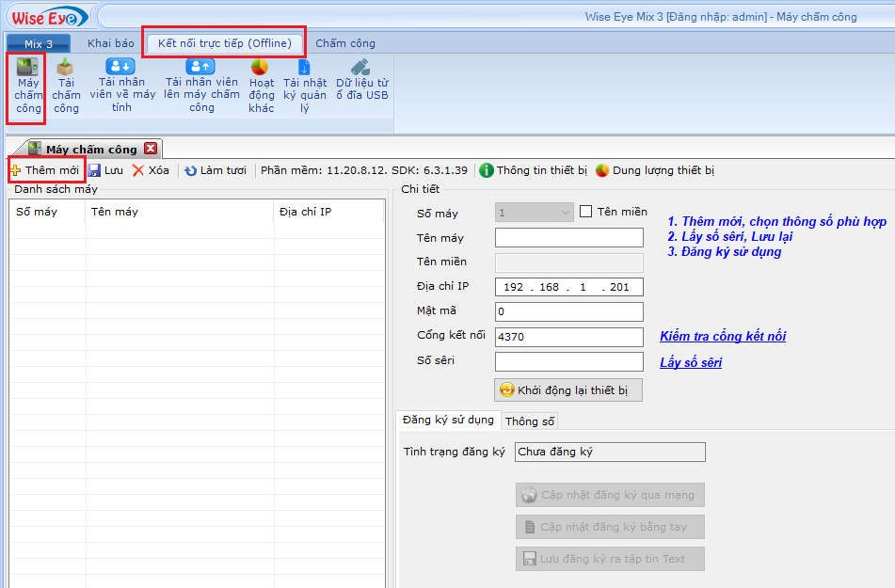This screenshot has height=588, width=895.
Task: Switch to Thông số tab
Action: [x=530, y=421]
